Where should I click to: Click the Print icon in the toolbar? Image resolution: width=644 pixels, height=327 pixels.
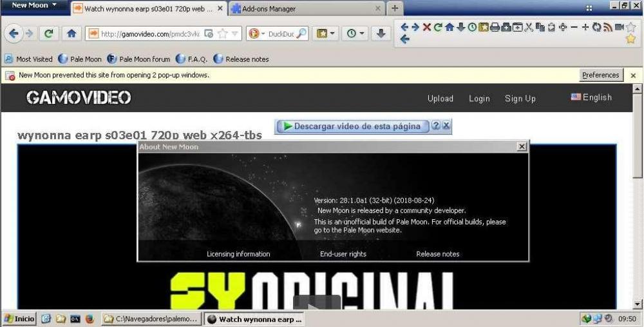click(495, 27)
